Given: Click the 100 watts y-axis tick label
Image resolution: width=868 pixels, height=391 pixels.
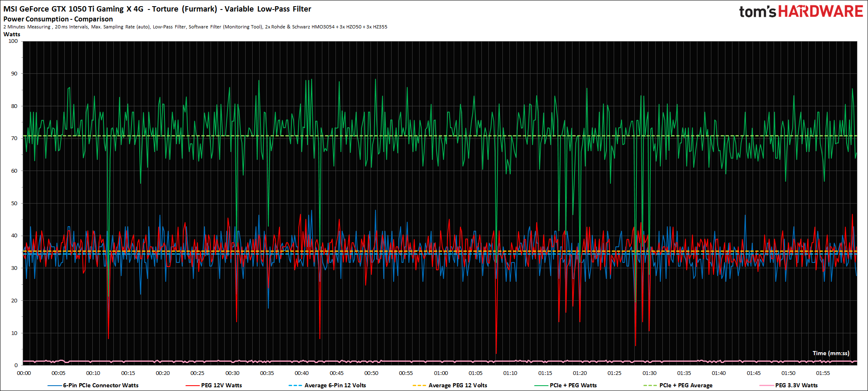Looking at the screenshot, I should point(13,41).
